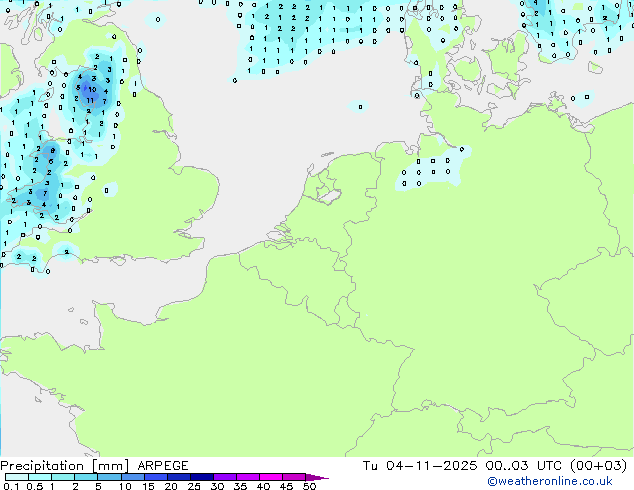Image resolution: width=634 pixels, height=490 pixels.
Task: Click the 1–2 mm legend color box
Action: click(x=63, y=477)
